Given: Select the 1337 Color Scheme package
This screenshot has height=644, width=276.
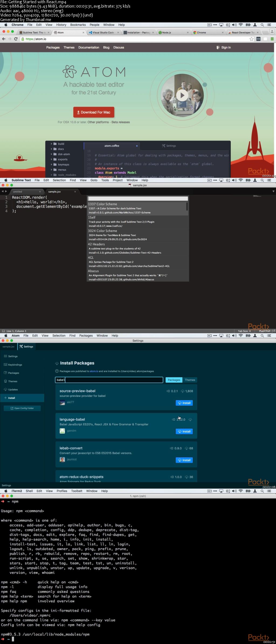Looking at the screenshot, I should [x=138, y=208].
